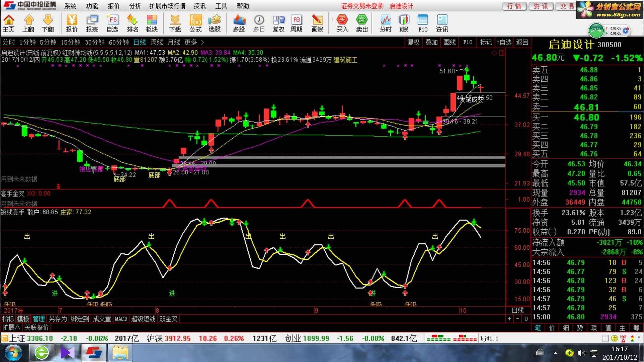Open the 多股 multi-stock view icon

pyautogui.click(x=239, y=23)
